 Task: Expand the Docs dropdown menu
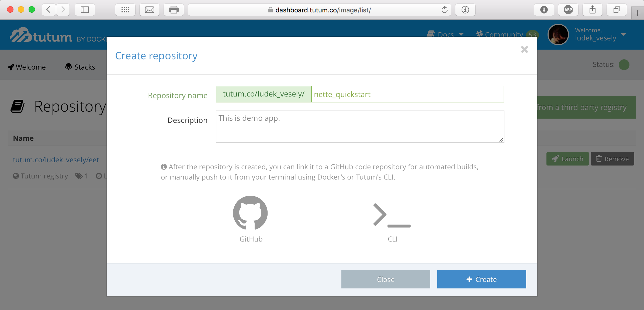click(x=445, y=34)
